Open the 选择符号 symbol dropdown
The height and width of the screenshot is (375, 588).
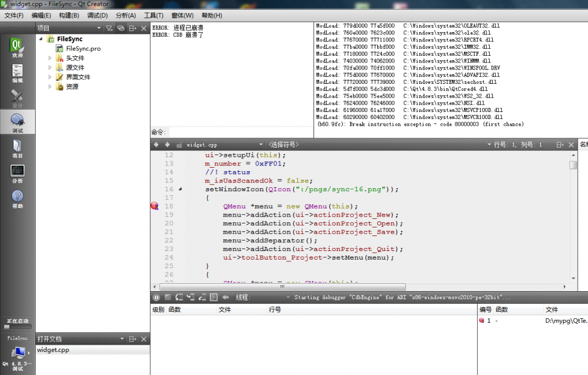[x=379, y=145]
